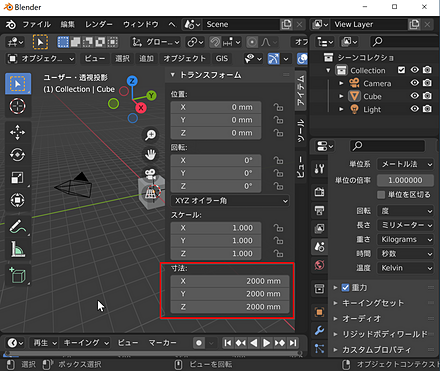Select the Cursor tool
Image resolution: width=440 pixels, height=371 pixels.
18,106
